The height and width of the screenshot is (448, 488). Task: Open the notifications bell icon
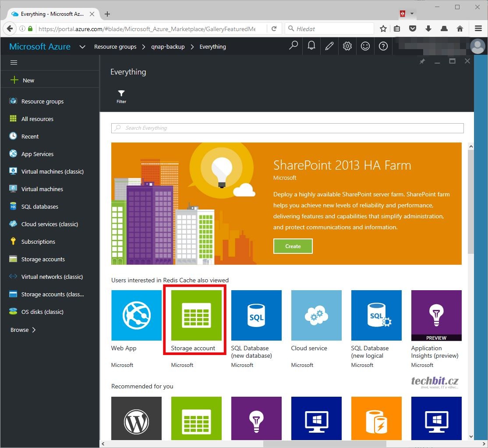(x=311, y=46)
